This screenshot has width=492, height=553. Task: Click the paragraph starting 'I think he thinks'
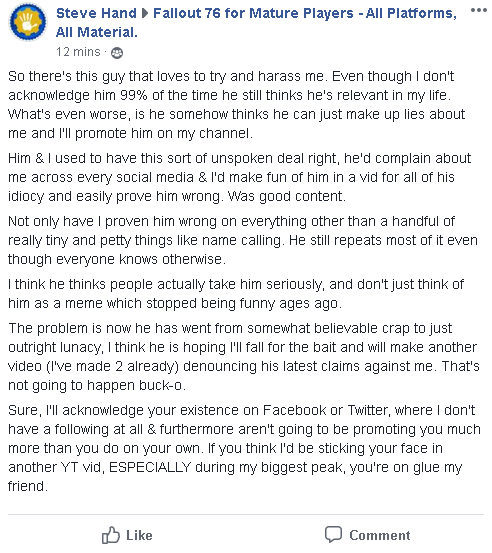236,293
